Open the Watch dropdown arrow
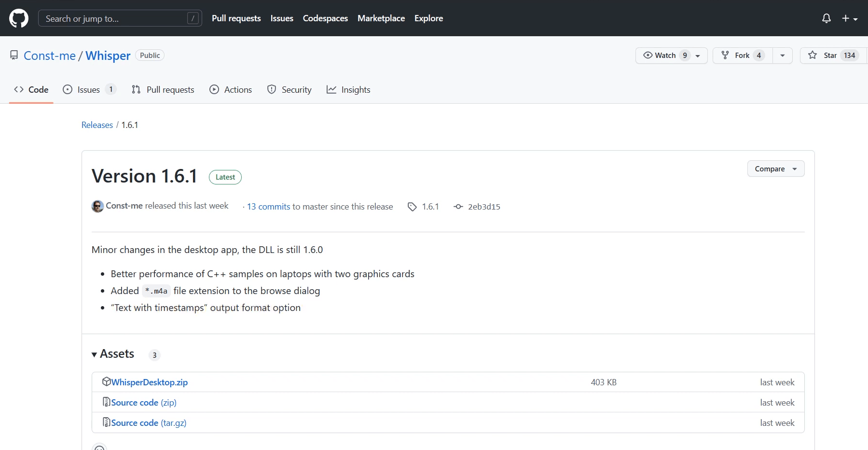 (x=698, y=56)
